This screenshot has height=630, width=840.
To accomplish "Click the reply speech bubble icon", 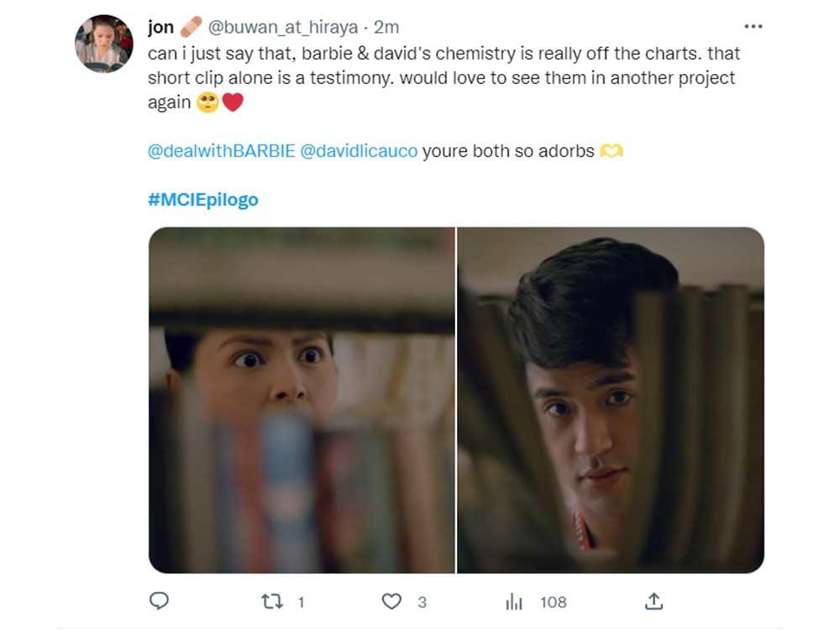I will [159, 601].
